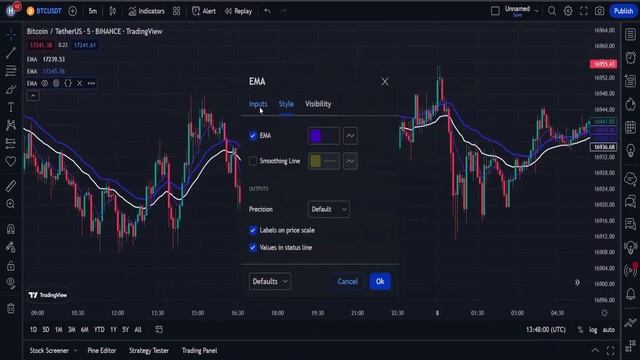This screenshot has height=360, width=640.
Task: Open the Pine Editor tab
Action: tap(102, 351)
